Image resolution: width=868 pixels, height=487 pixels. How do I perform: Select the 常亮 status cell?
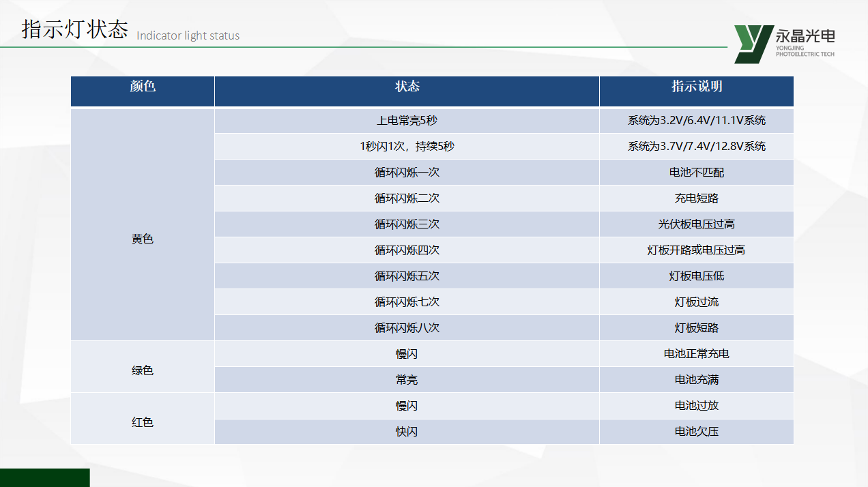coord(407,380)
